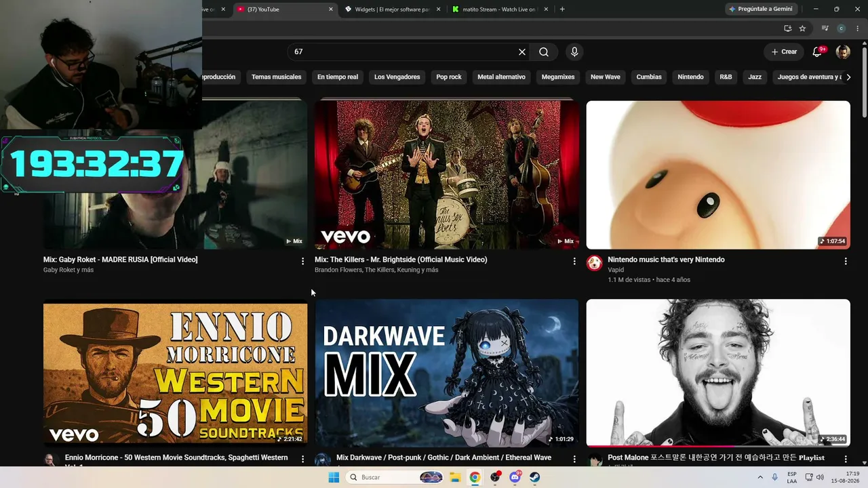This screenshot has width=868, height=488.
Task: Switch to the Widgets browser tab
Action: coord(392,9)
